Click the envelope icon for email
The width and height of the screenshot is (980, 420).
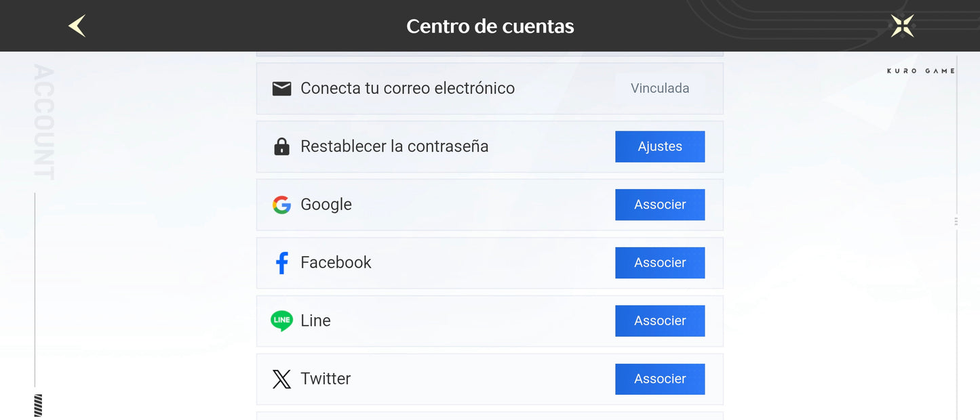(x=281, y=89)
